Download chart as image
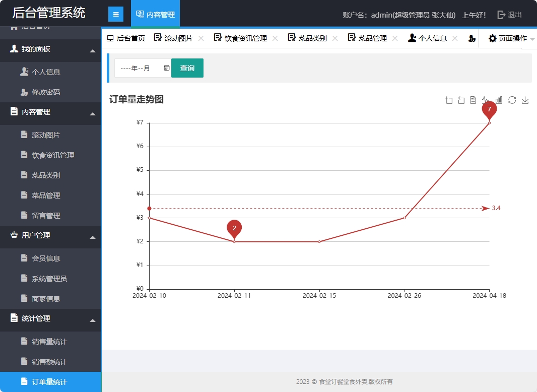The image size is (537, 392). click(x=525, y=100)
